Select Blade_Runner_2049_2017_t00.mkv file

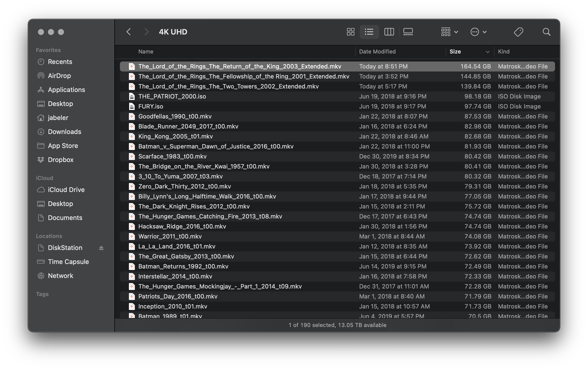(x=188, y=126)
